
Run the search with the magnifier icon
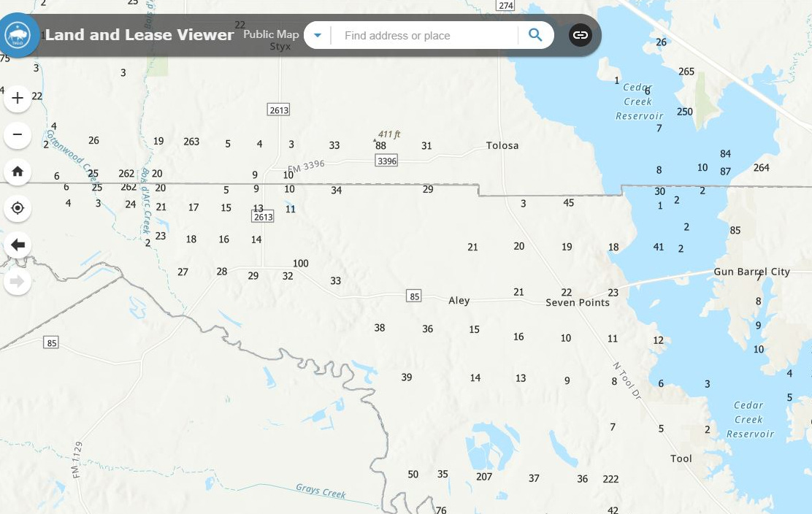point(535,34)
